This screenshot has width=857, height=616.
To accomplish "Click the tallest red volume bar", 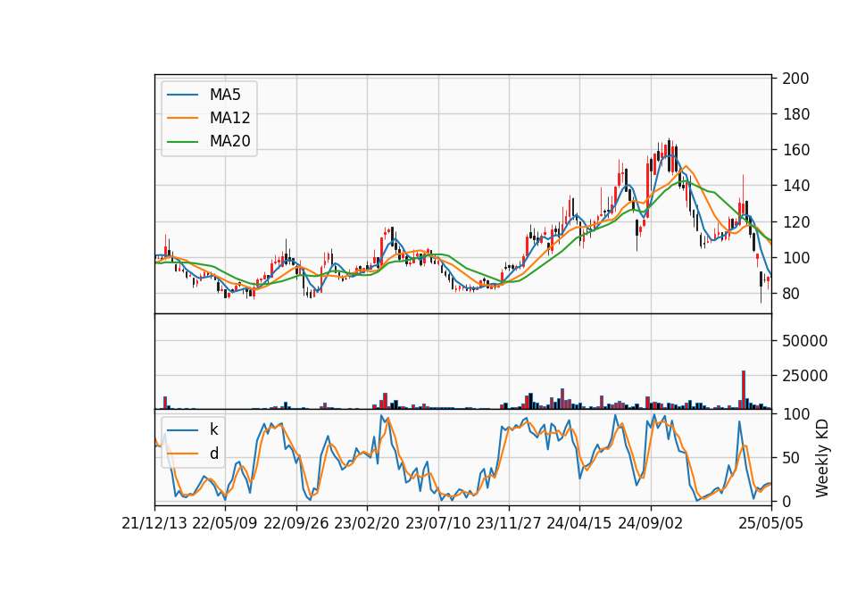I will [744, 390].
